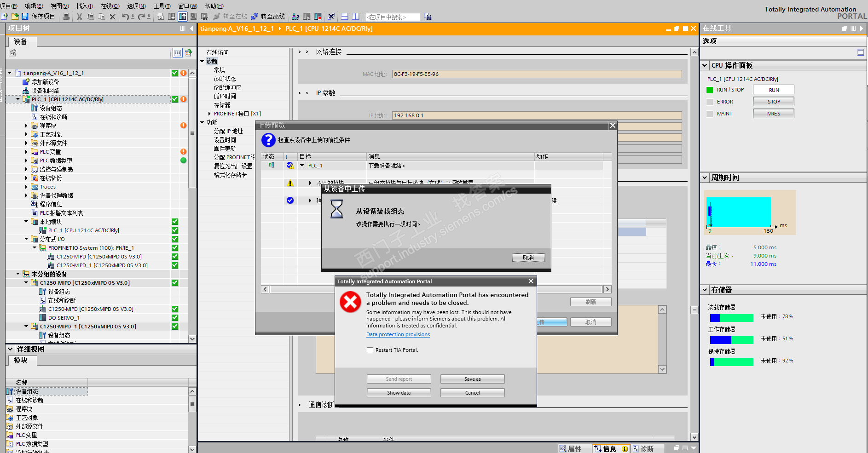Click the IP 地址 192.168.0.1 field
Viewport: 868px width, 453px height.
coord(537,115)
